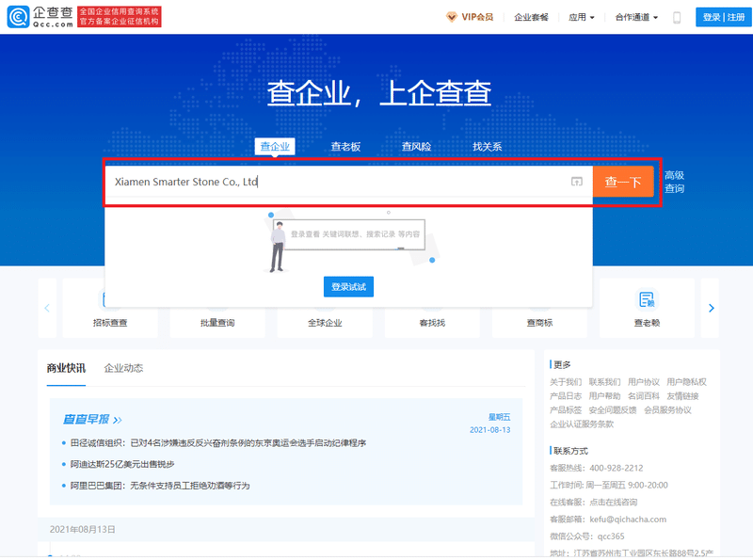753x560 pixels.
Task: Open the 关于我们 link
Action: coord(566,382)
